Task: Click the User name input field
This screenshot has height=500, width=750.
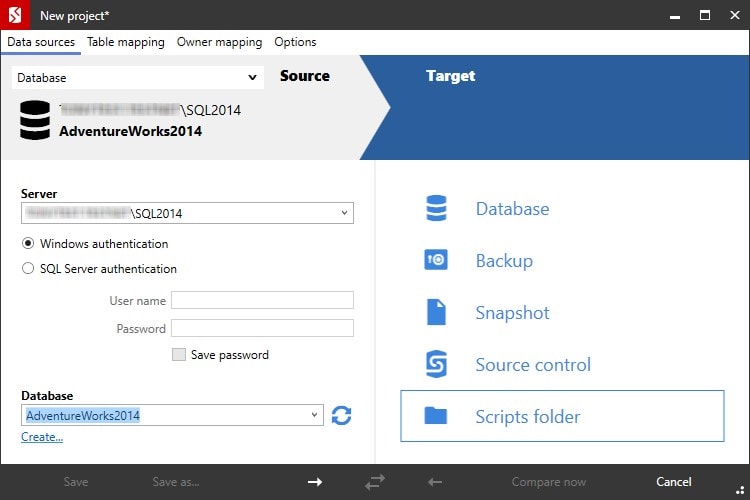Action: click(x=263, y=300)
